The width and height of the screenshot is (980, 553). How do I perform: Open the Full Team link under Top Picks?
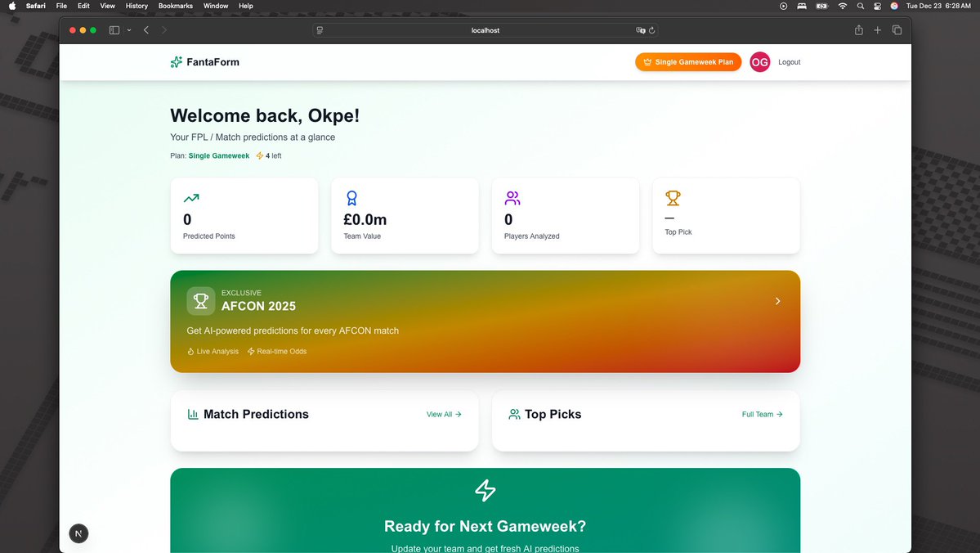click(761, 414)
